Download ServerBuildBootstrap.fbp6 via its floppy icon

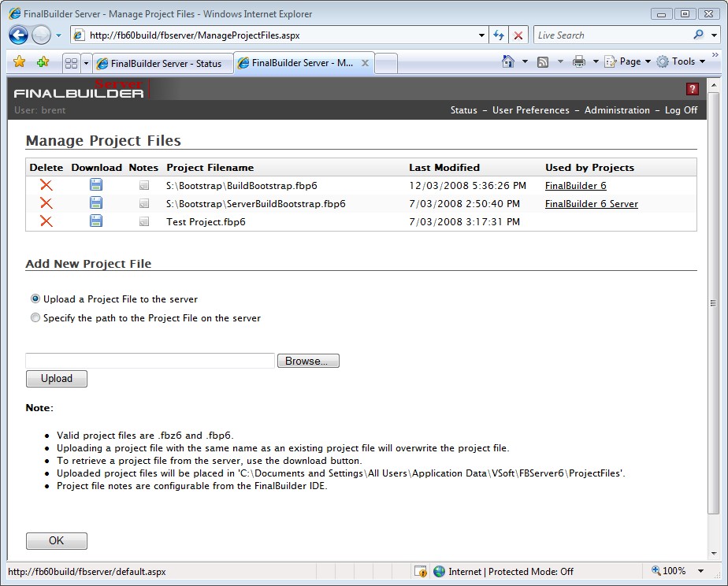pyautogui.click(x=96, y=202)
